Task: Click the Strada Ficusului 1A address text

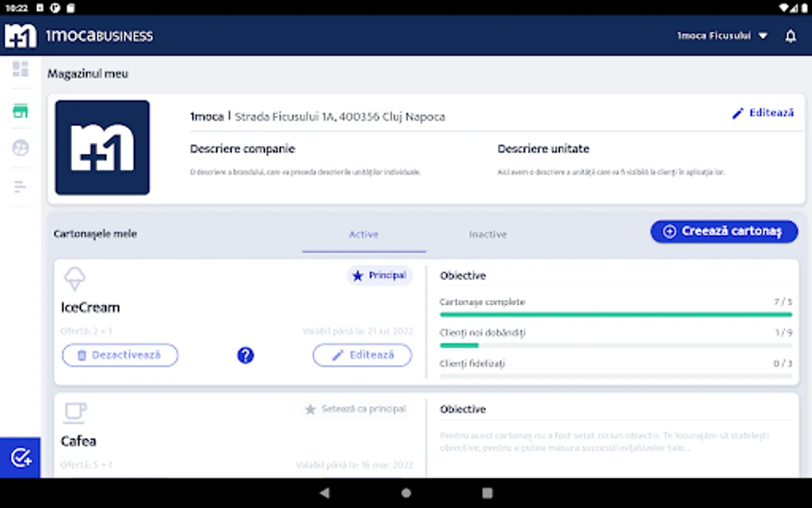Action: click(x=340, y=117)
